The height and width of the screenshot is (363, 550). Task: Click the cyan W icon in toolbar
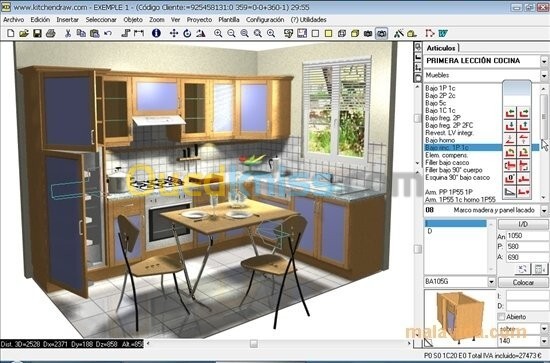coord(443,33)
